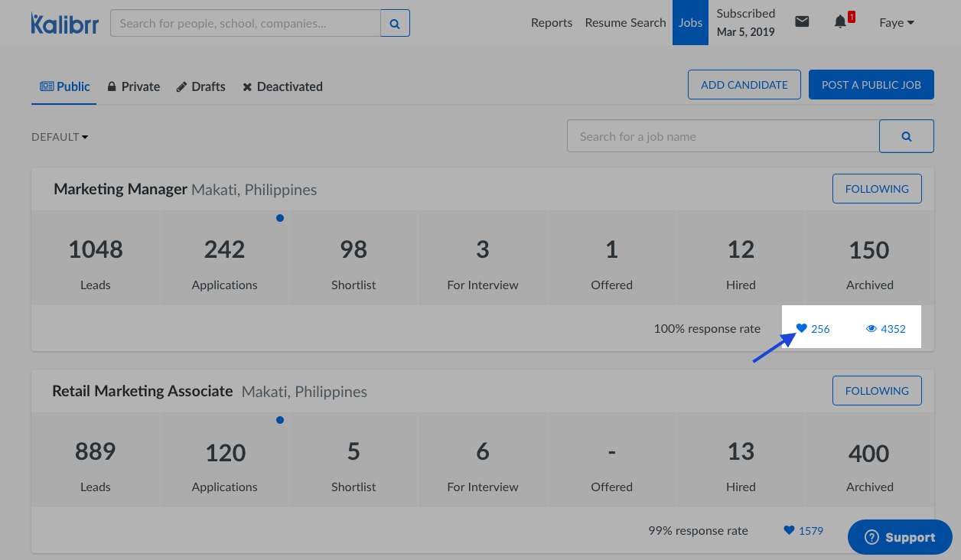Viewport: 961px width, 560px height.
Task: Click the top search magnifier icon
Action: click(395, 24)
